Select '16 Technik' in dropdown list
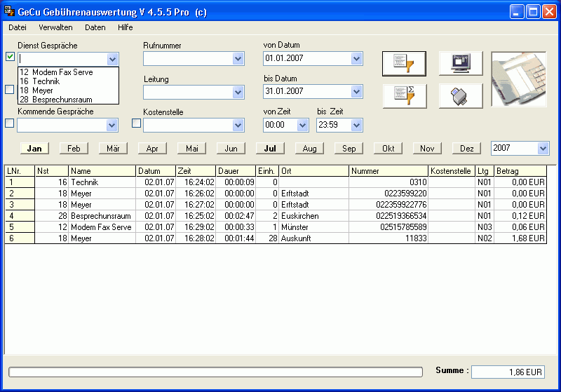 click(68, 81)
